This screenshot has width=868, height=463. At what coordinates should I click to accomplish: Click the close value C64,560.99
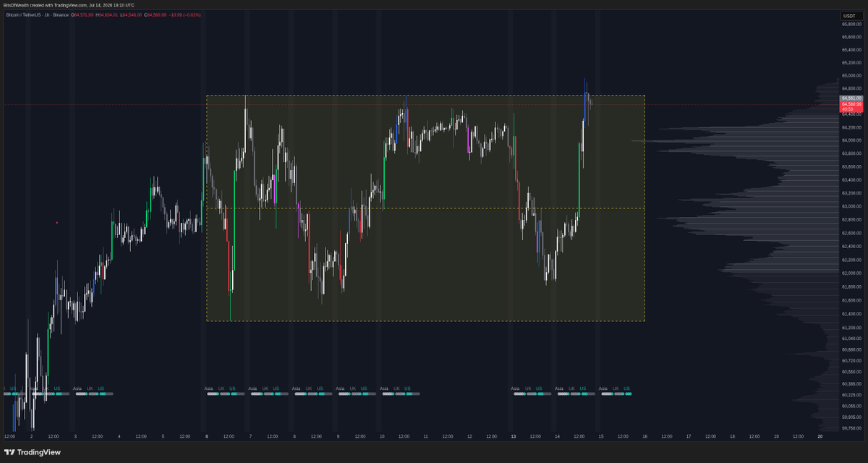[156, 14]
